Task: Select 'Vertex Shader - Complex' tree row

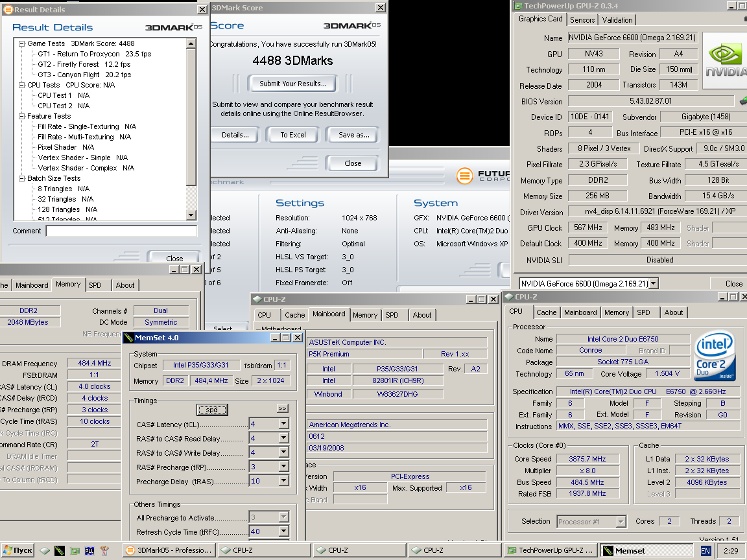Action: [x=86, y=168]
